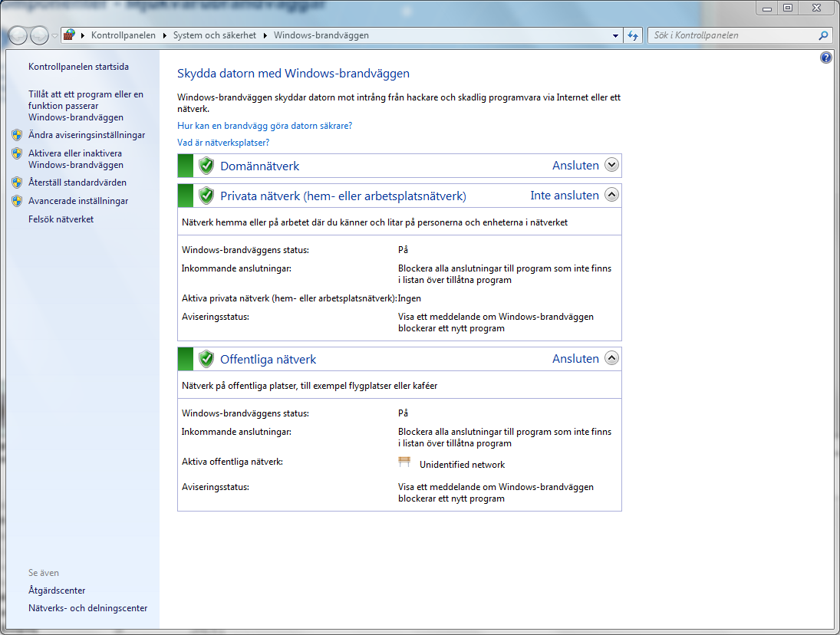
Task: Open the address bar history dropdown
Action: pyautogui.click(x=616, y=36)
